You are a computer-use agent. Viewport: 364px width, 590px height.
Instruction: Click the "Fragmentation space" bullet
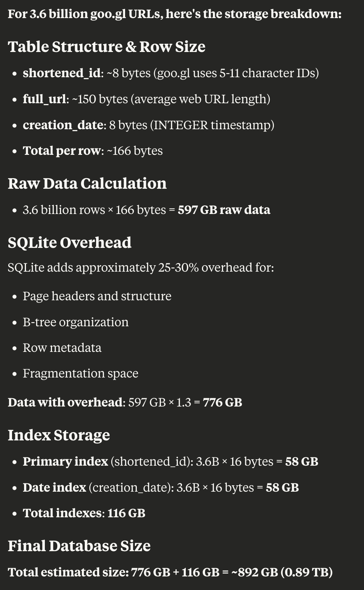(x=80, y=373)
